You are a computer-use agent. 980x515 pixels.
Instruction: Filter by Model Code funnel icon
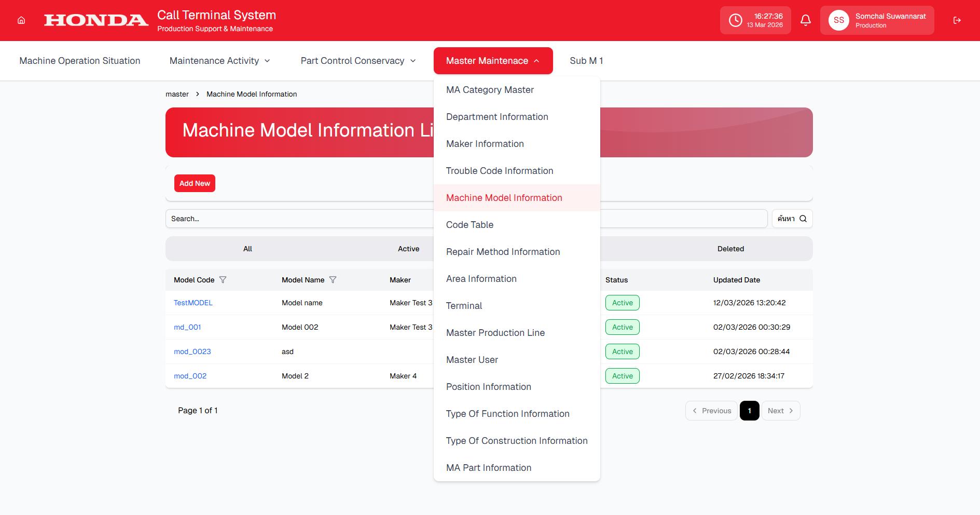click(223, 280)
